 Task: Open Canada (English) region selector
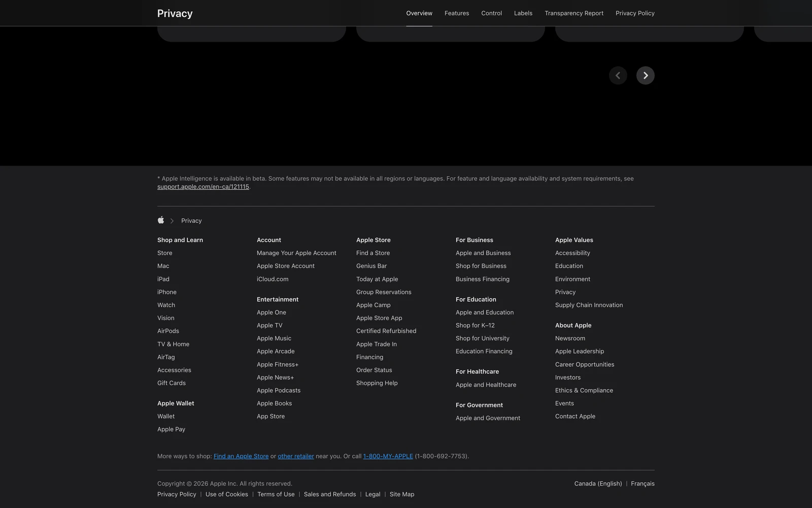tap(598, 484)
